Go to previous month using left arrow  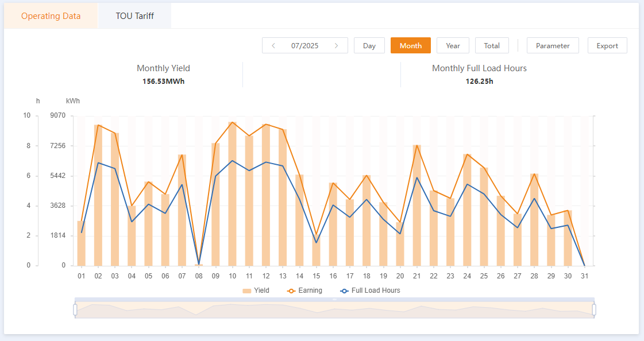pyautogui.click(x=273, y=46)
